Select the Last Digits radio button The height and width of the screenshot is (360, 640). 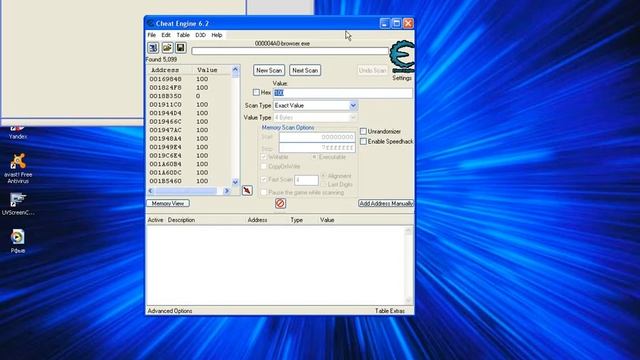[324, 184]
